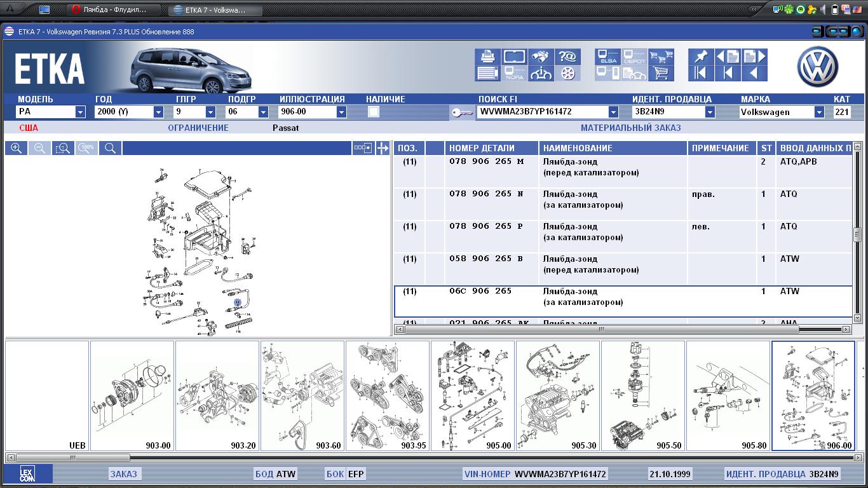
Task: Click the monitor-to-server icon under ELSA
Action: 608,73
